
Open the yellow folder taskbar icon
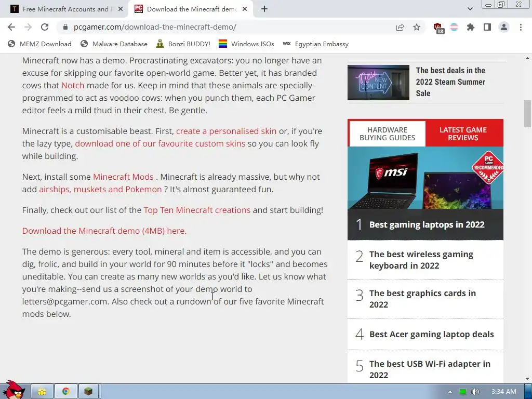coord(42,392)
